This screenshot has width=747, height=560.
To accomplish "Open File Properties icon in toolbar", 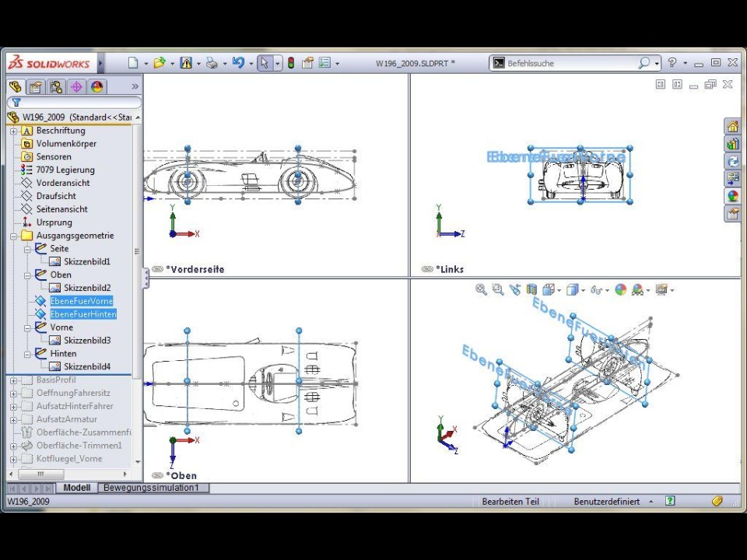I will pyautogui.click(x=307, y=63).
